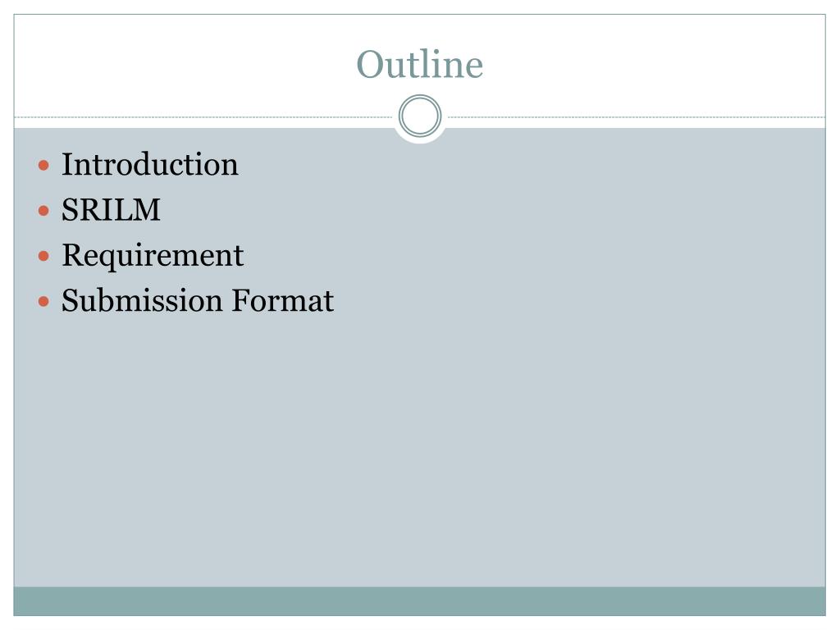
Task: Select the orange bullet beside Submission Format
Action: 44,302
